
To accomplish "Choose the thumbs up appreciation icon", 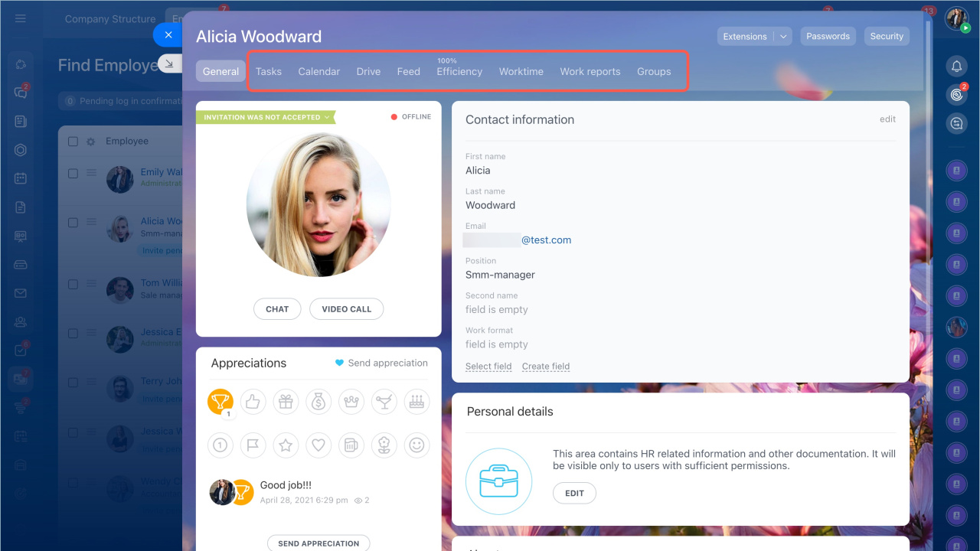I will click(253, 401).
